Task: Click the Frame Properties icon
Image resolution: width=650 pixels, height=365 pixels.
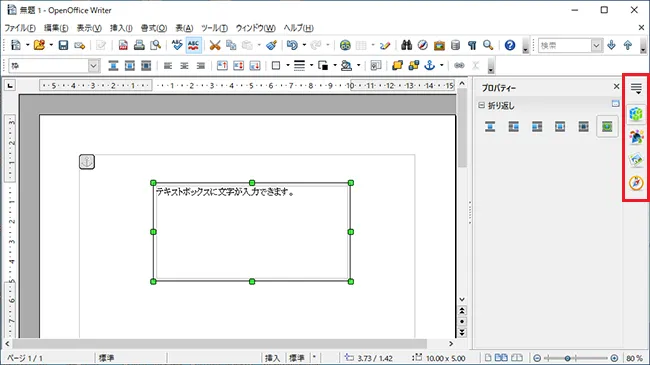Action: 376,66
